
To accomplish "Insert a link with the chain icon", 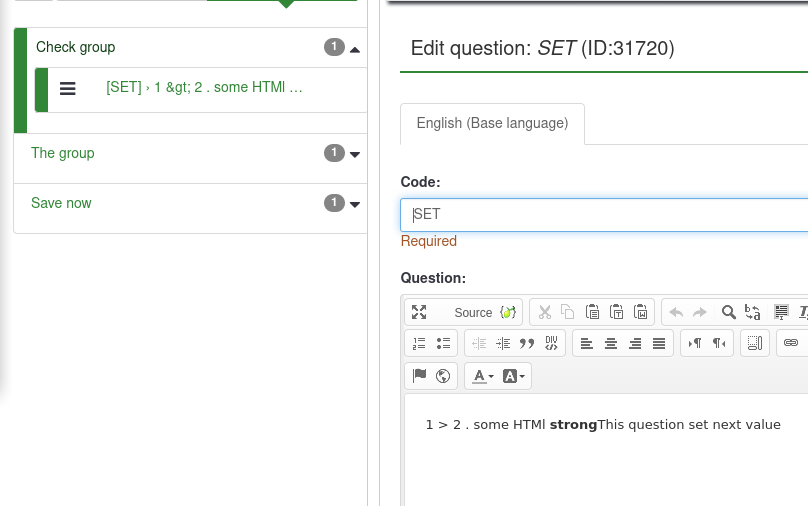I will tap(791, 343).
